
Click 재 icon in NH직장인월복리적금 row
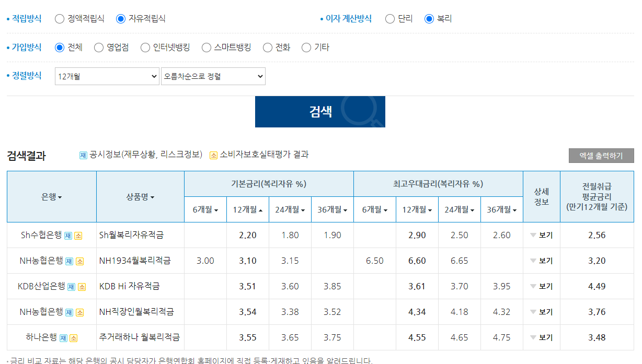click(70, 312)
